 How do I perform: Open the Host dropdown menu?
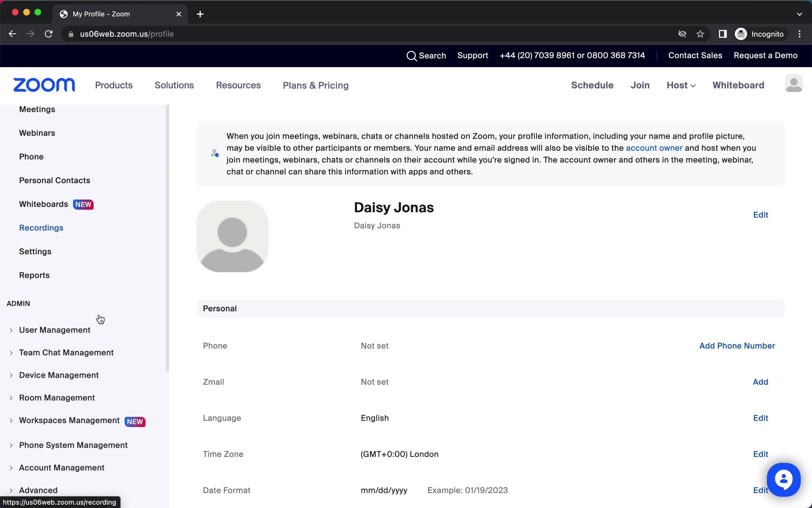[681, 85]
